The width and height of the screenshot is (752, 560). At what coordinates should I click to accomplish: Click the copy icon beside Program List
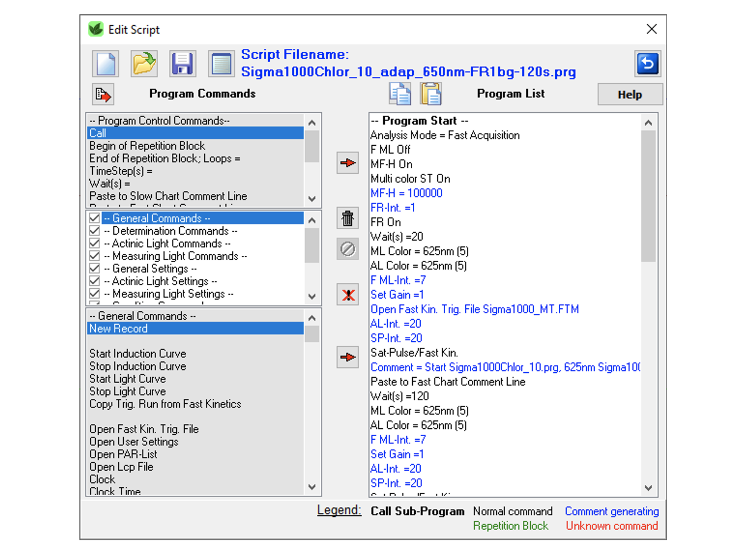(x=400, y=93)
